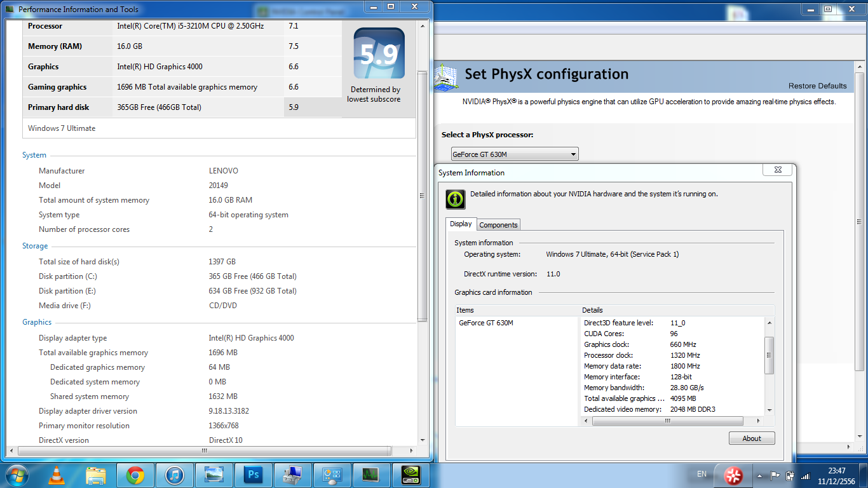This screenshot has height=488, width=868.
Task: Click the total hard disk size 1397 GB
Action: (222, 262)
